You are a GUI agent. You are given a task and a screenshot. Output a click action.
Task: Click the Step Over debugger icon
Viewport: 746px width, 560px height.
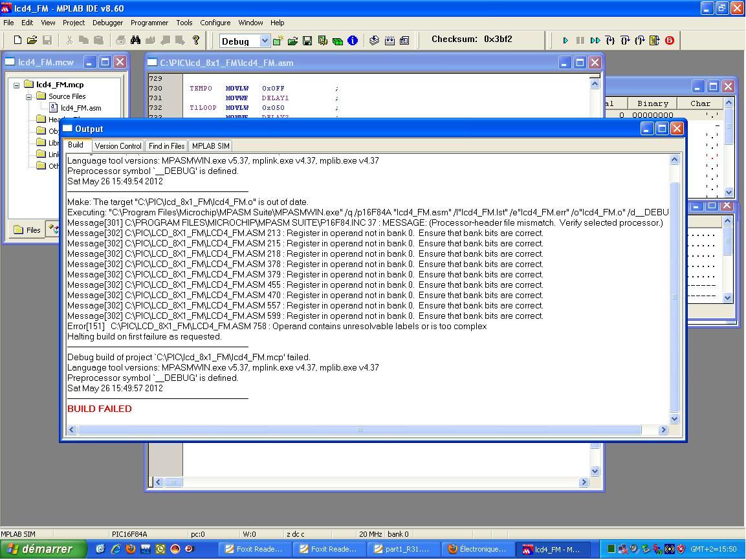(625, 41)
